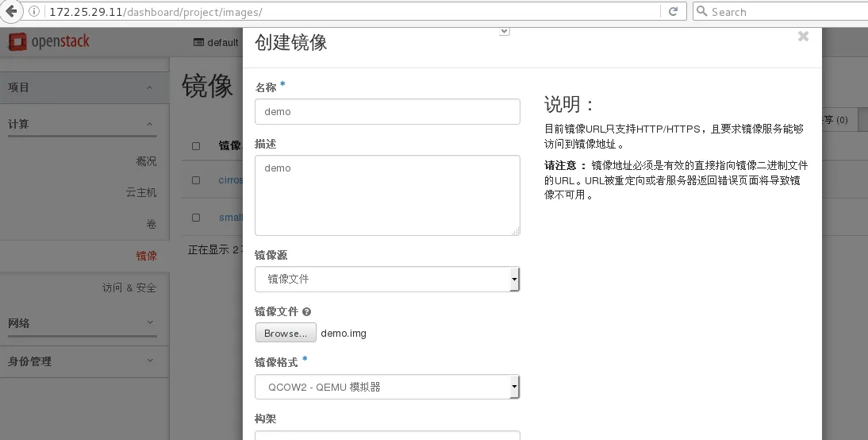Close the 创建镜像 dialog with the X
This screenshot has width=868, height=440.
[x=803, y=36]
